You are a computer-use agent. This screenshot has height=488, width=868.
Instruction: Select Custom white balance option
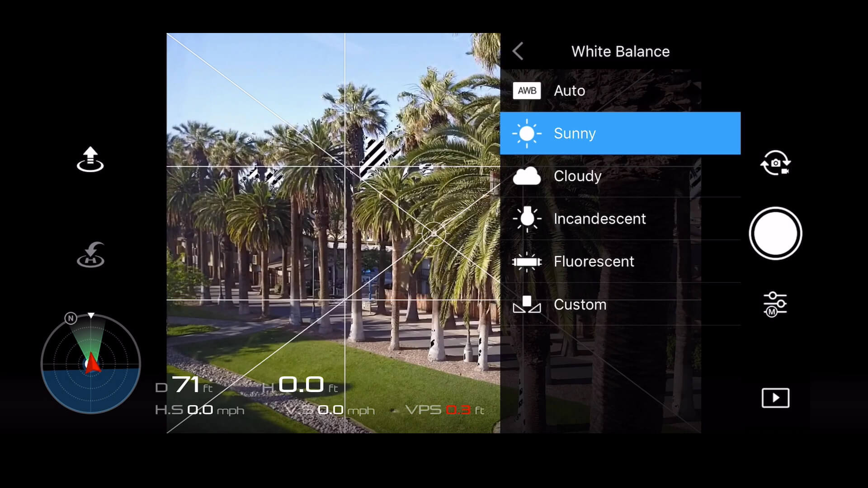click(x=620, y=304)
